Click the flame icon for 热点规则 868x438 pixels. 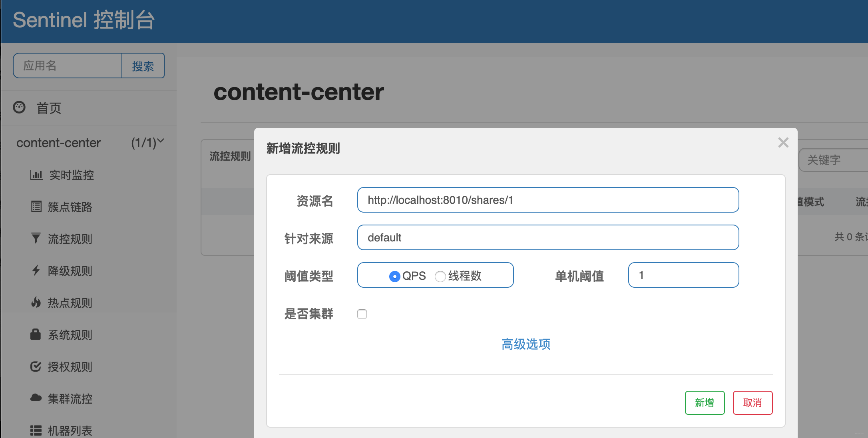36,302
